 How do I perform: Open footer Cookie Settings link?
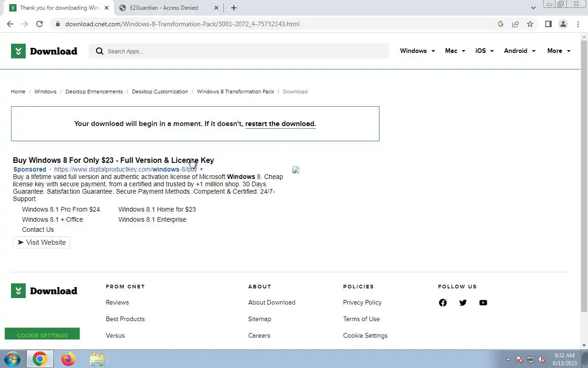coord(365,335)
